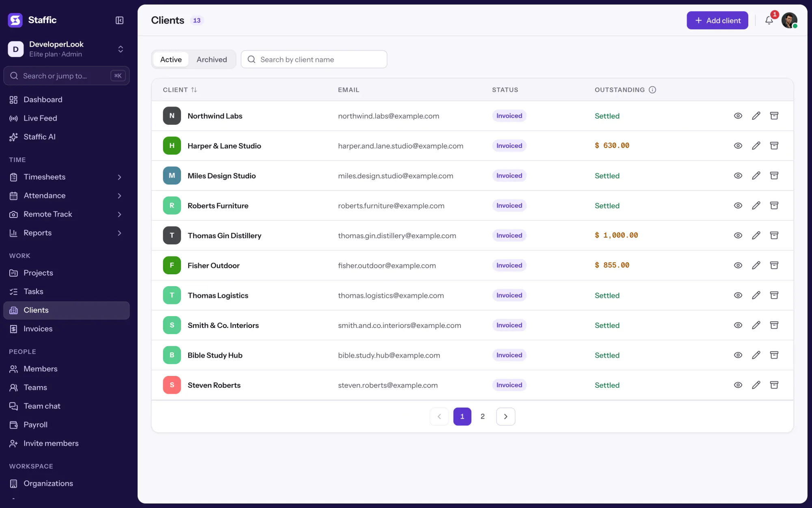The width and height of the screenshot is (812, 508).
Task: View Fisher Outdoor eye icon
Action: (738, 265)
